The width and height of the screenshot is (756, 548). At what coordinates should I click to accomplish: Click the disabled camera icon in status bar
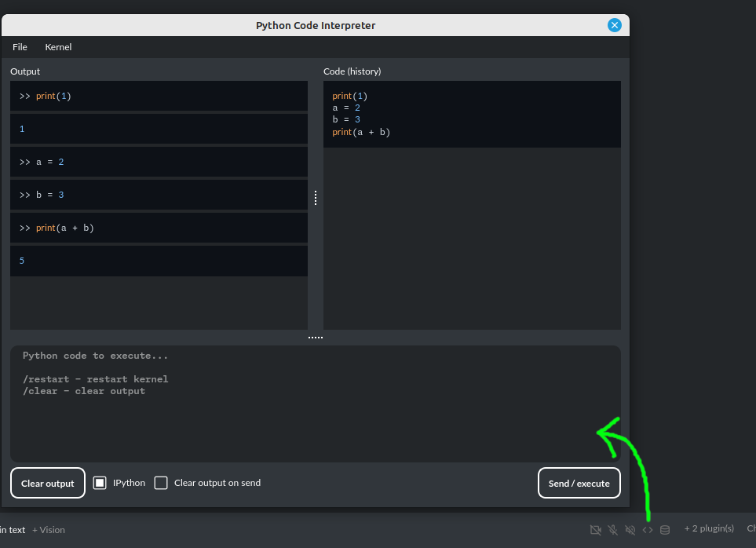596,530
